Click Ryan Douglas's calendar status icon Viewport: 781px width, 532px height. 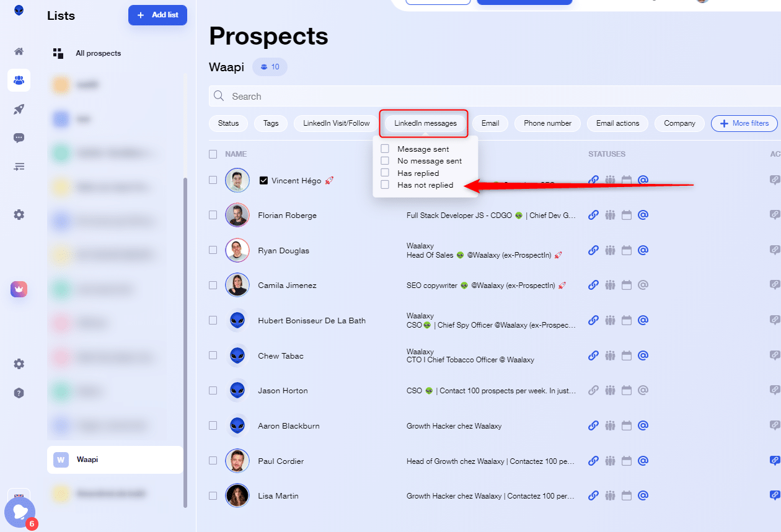pos(626,250)
